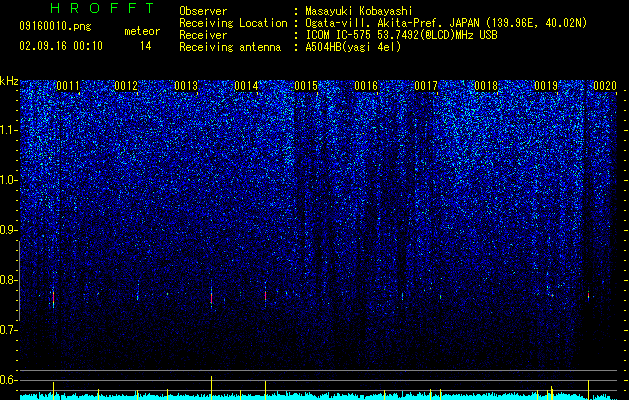This screenshot has width=629, height=400.
Task: Click the gray frequency range bar on the left axis
Action: (19, 281)
